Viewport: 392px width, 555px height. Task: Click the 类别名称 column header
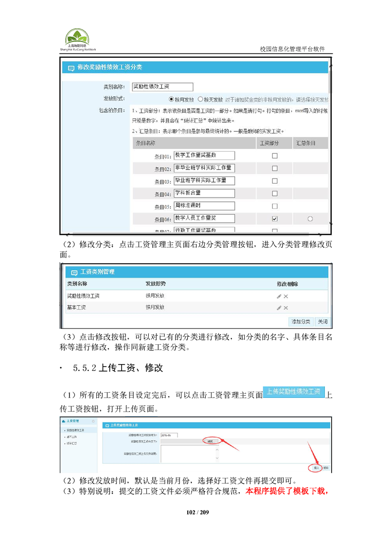[x=77, y=284]
